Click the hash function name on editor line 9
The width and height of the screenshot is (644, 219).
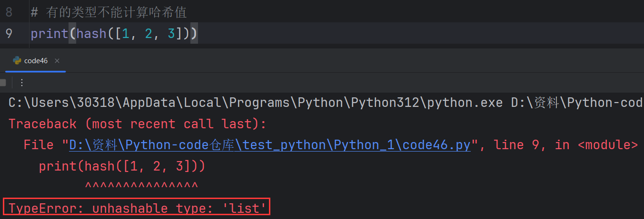pyautogui.click(x=91, y=34)
